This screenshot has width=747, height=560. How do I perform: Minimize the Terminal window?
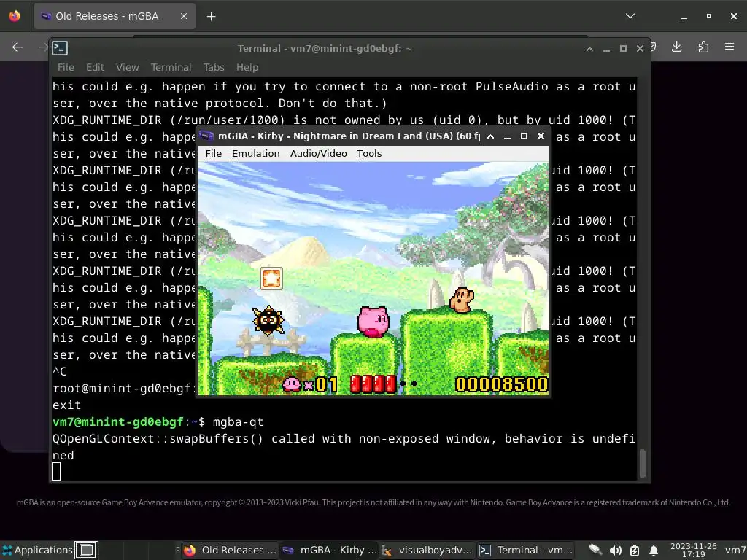606,49
